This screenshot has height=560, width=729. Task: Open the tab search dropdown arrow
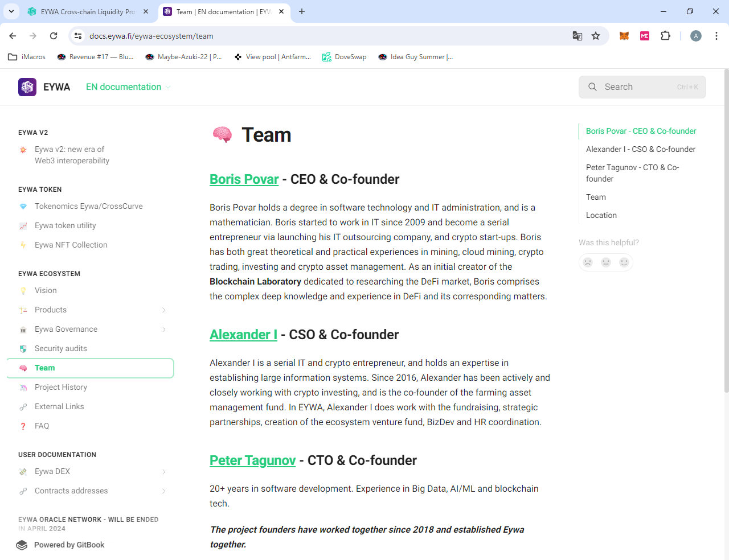click(11, 11)
